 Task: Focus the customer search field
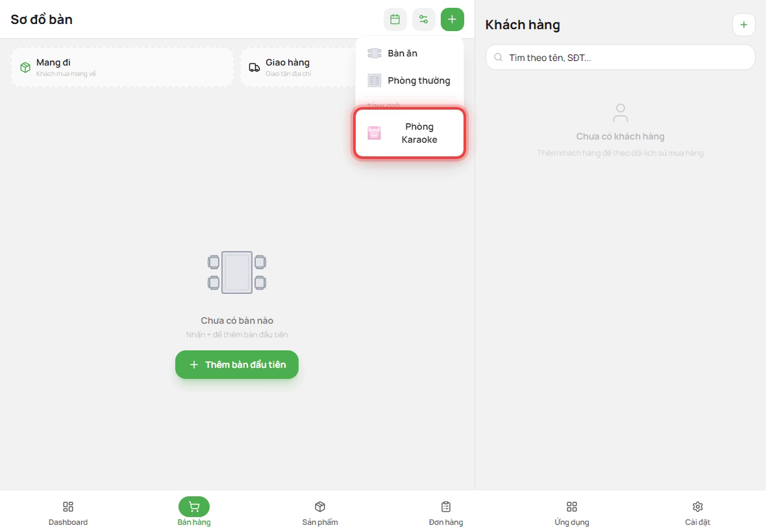620,57
